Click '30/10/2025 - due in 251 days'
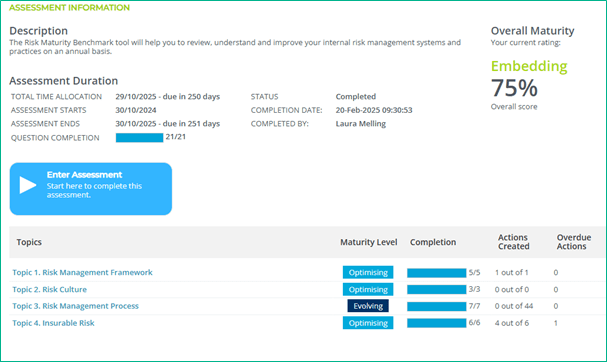This screenshot has width=607, height=362. [x=168, y=124]
